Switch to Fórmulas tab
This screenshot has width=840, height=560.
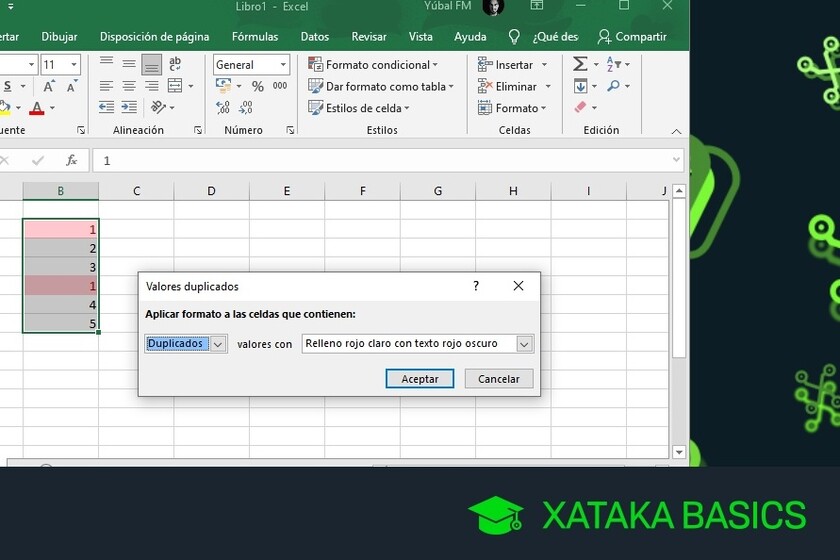[x=255, y=36]
